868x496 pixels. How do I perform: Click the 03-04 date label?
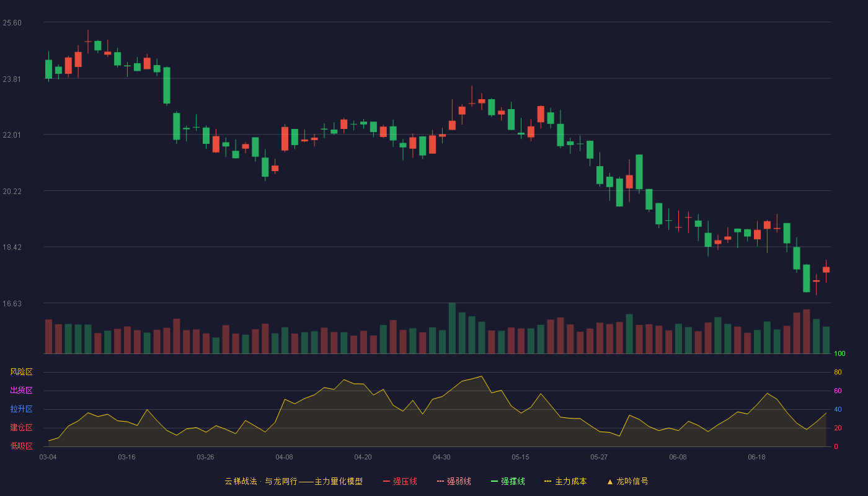[x=48, y=457]
